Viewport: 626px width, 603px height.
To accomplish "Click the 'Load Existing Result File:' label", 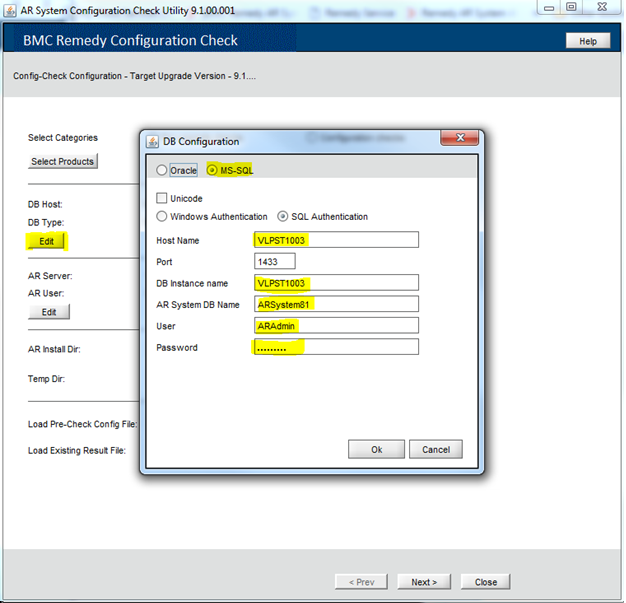I will pos(77,450).
